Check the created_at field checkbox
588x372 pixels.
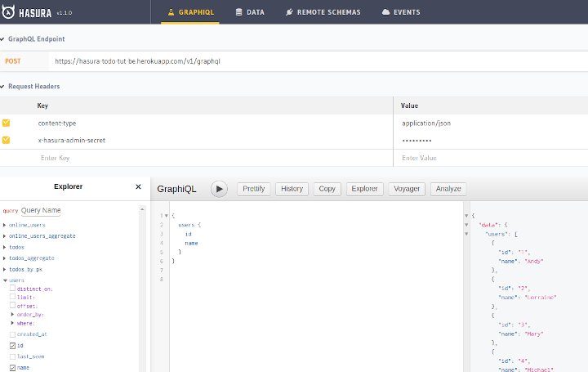(12, 334)
